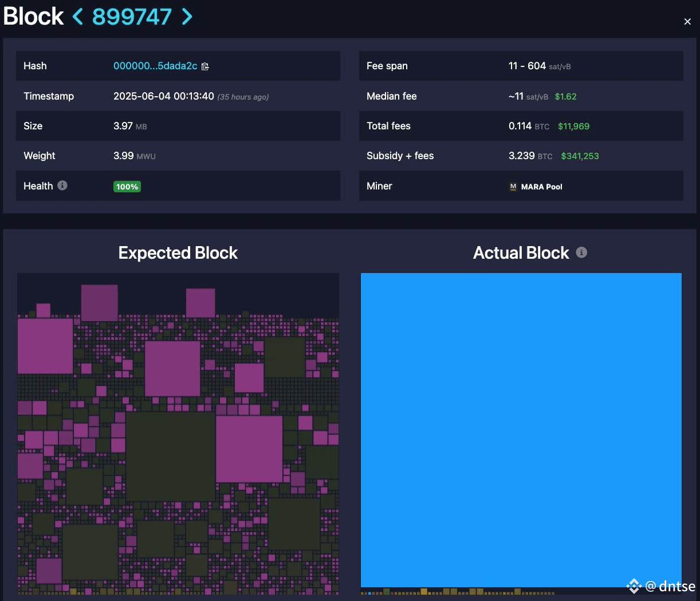Click the $1.62 median fee value
Screen dimensions: 700x601
[x=565, y=96]
